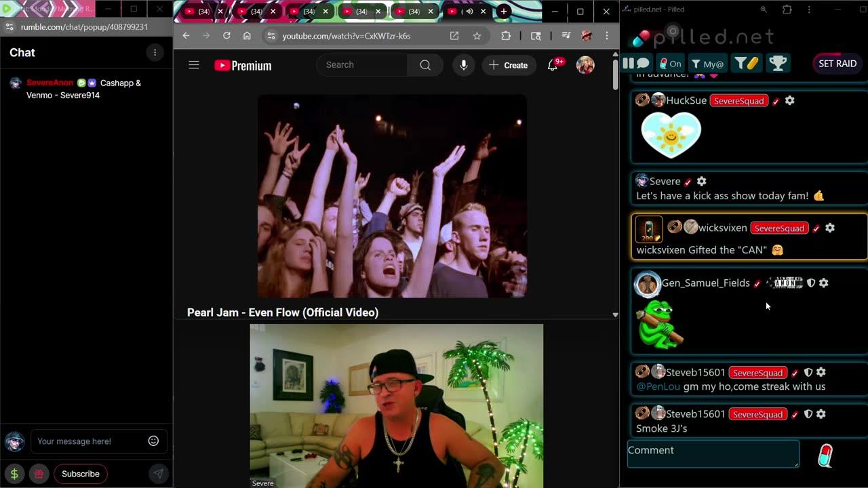Send the Rumble chat message

[x=157, y=474]
